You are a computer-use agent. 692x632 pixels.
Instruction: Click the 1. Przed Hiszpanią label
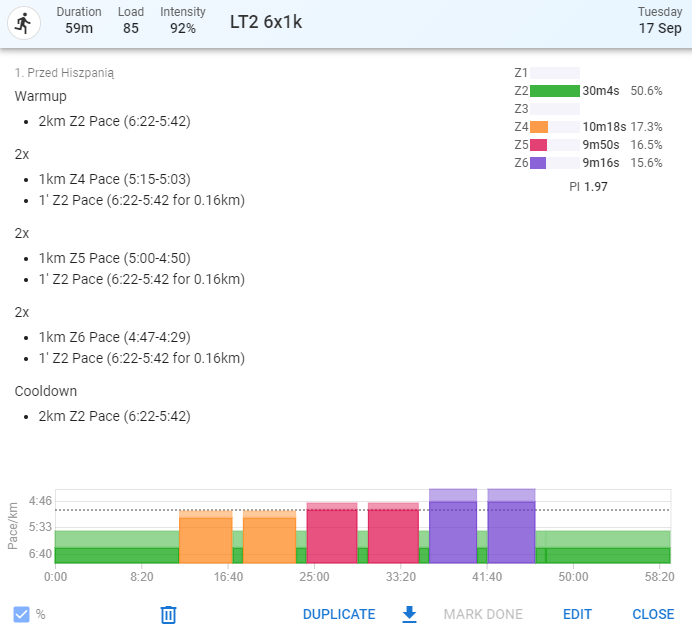tap(64, 73)
